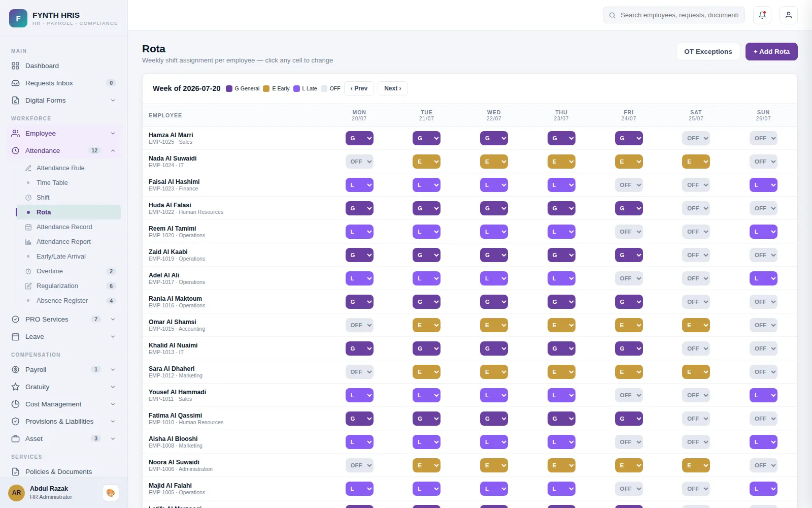This screenshot has height=508, width=812.
Task: Select Regularization in the sidebar
Action: point(69,286)
